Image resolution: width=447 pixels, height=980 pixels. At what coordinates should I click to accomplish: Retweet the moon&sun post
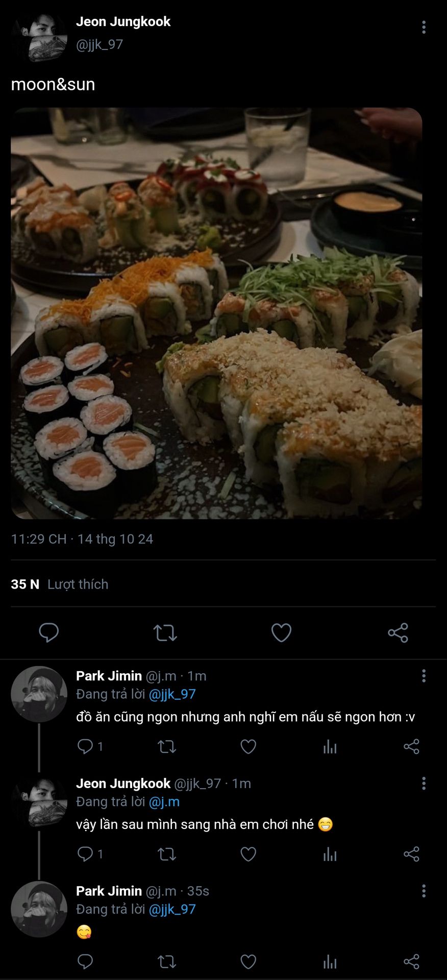coord(165,633)
